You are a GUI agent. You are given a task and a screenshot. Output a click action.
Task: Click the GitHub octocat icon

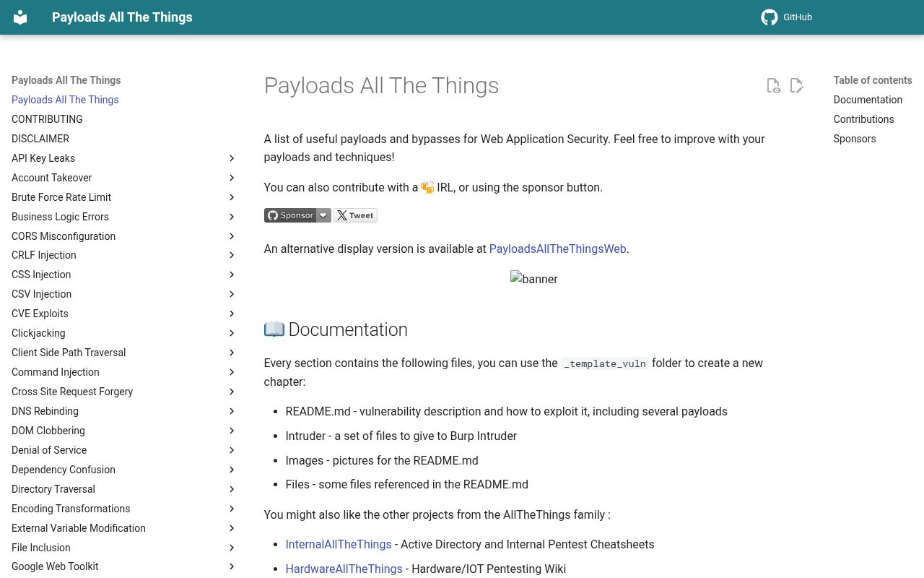[x=770, y=17]
